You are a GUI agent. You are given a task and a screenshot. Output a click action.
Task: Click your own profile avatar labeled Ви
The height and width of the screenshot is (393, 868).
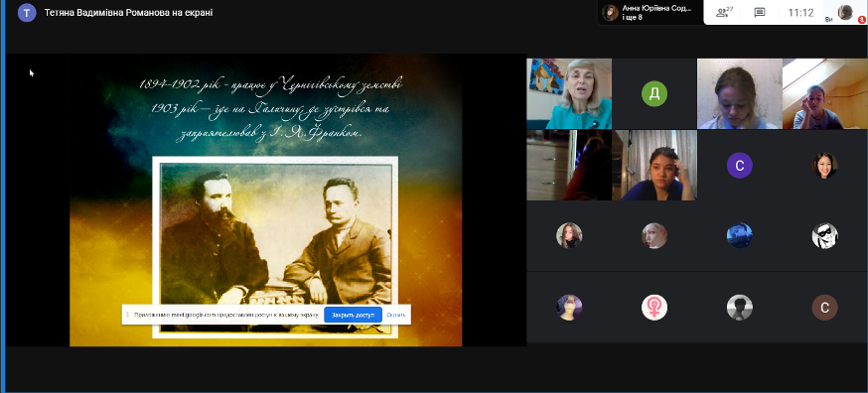[x=845, y=12]
